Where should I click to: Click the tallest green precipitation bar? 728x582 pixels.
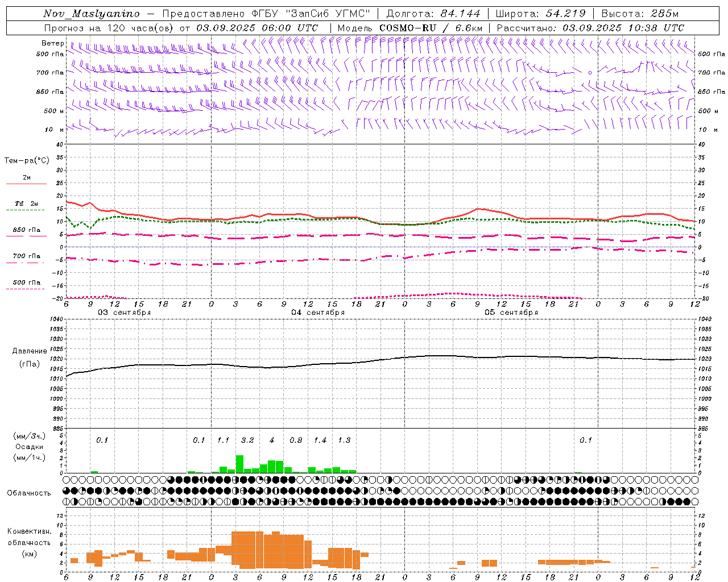(x=239, y=464)
